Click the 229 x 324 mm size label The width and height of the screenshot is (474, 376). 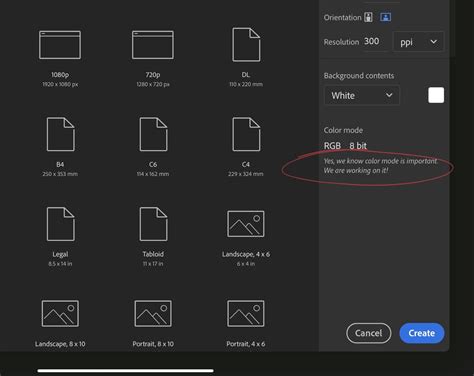tap(246, 174)
